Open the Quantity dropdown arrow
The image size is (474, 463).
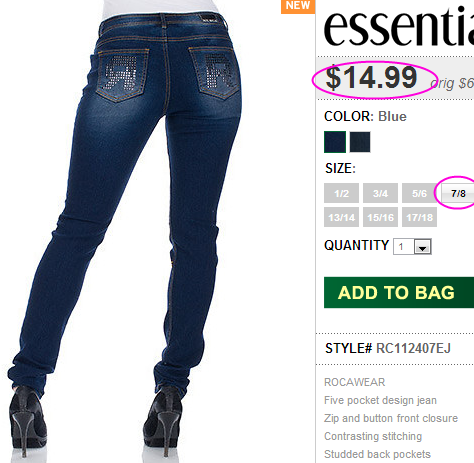(x=423, y=247)
